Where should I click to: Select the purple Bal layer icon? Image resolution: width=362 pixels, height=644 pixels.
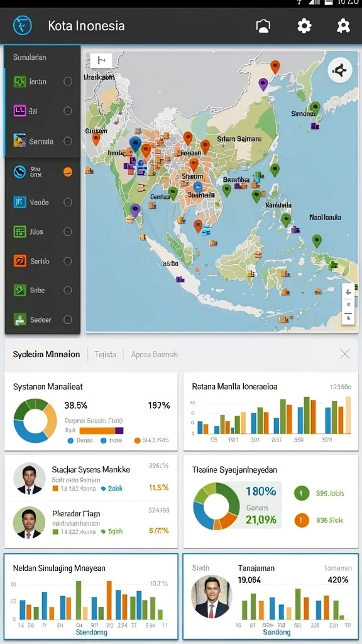pos(19,111)
